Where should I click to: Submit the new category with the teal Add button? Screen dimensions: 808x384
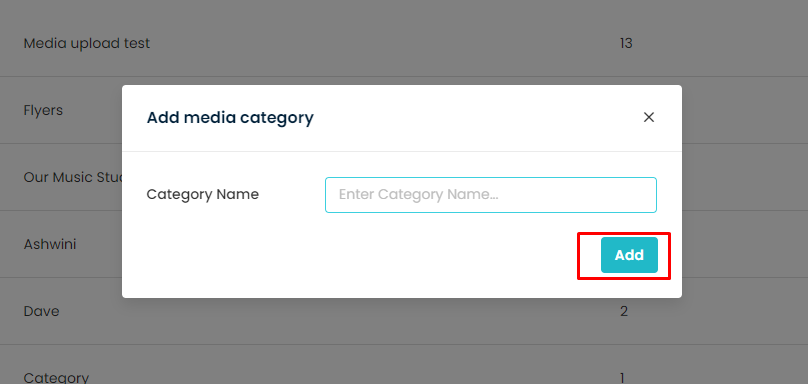(629, 255)
